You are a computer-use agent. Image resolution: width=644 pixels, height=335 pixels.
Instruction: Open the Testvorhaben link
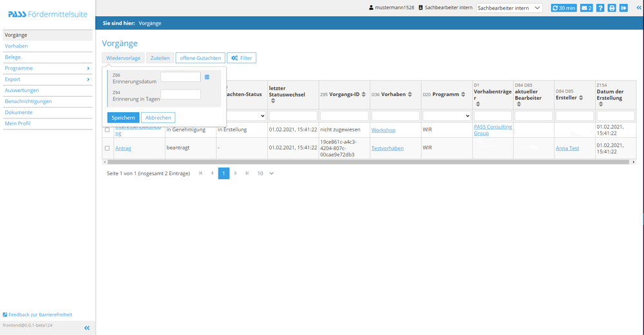387,148
